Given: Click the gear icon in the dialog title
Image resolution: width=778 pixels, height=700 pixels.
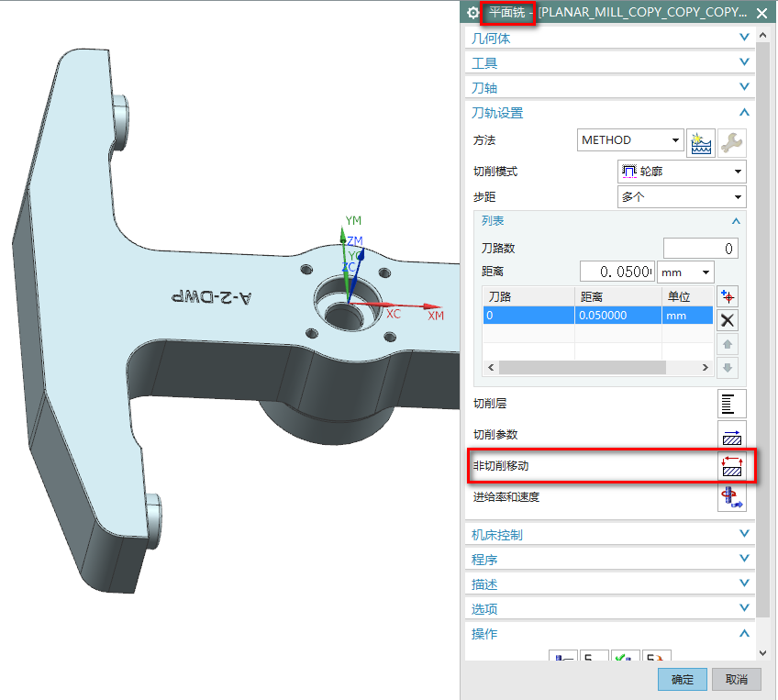Looking at the screenshot, I should coord(473,13).
